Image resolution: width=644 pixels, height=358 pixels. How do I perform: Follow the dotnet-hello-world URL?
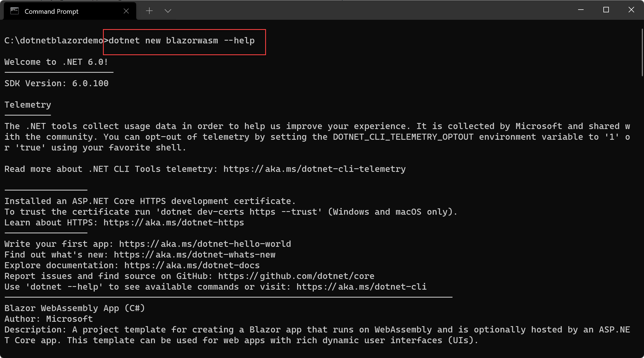coord(205,244)
